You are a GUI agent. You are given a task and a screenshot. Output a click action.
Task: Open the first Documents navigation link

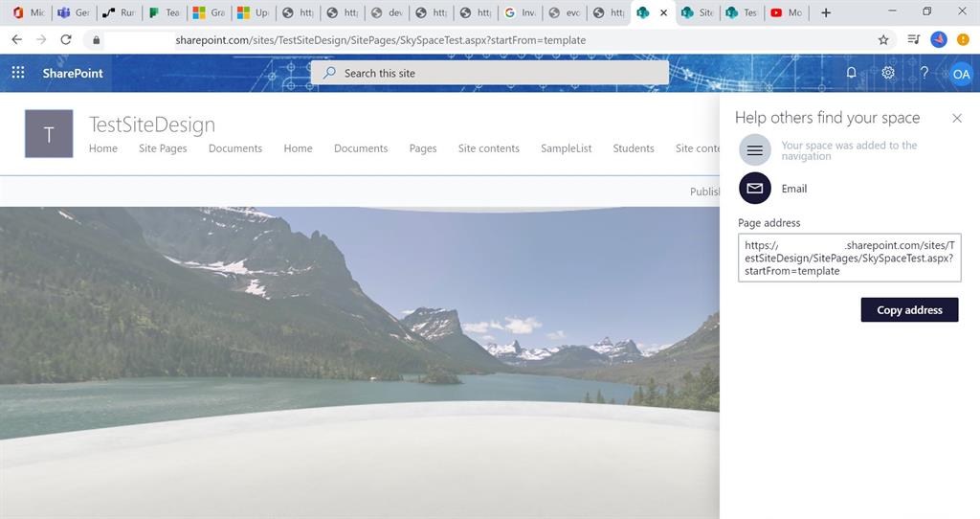[235, 148]
